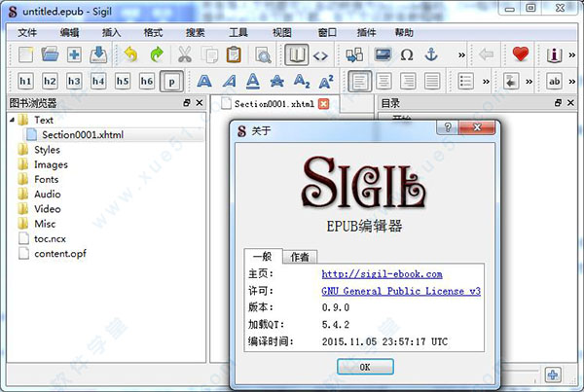Select content.opf in the book browser

(x=60, y=254)
